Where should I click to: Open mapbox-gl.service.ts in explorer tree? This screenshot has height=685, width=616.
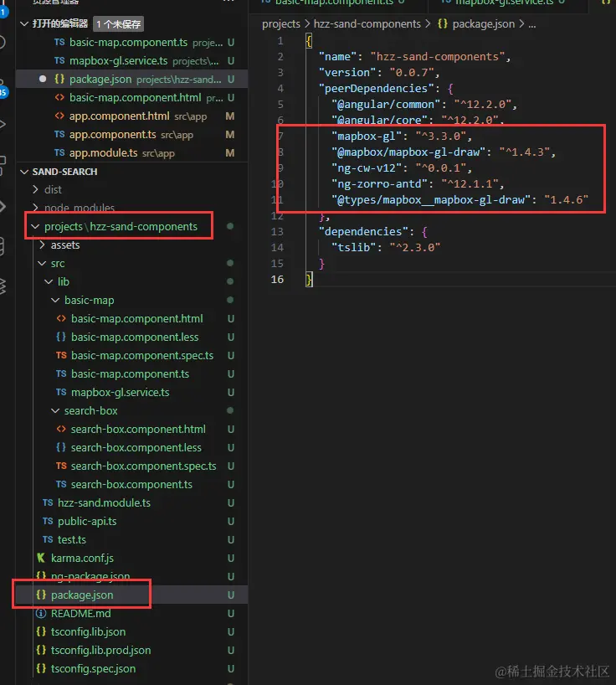tap(131, 392)
